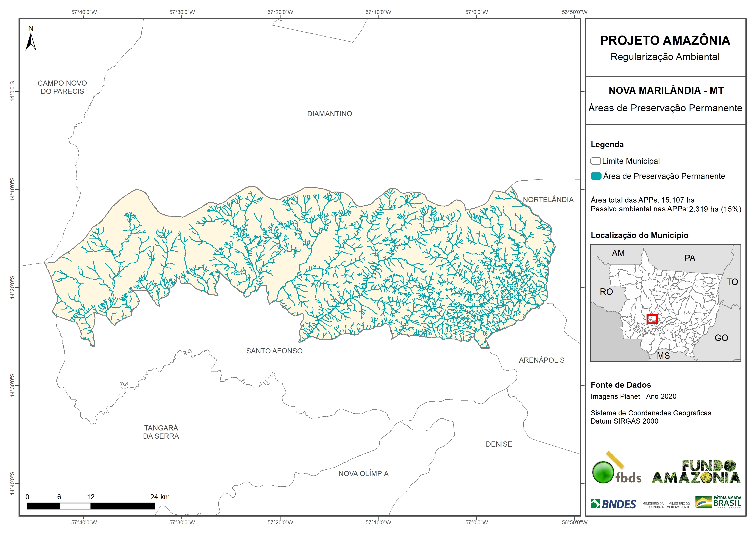The height and width of the screenshot is (534, 756).
Task: Click the red locator rectangle in inset map
Action: (652, 319)
